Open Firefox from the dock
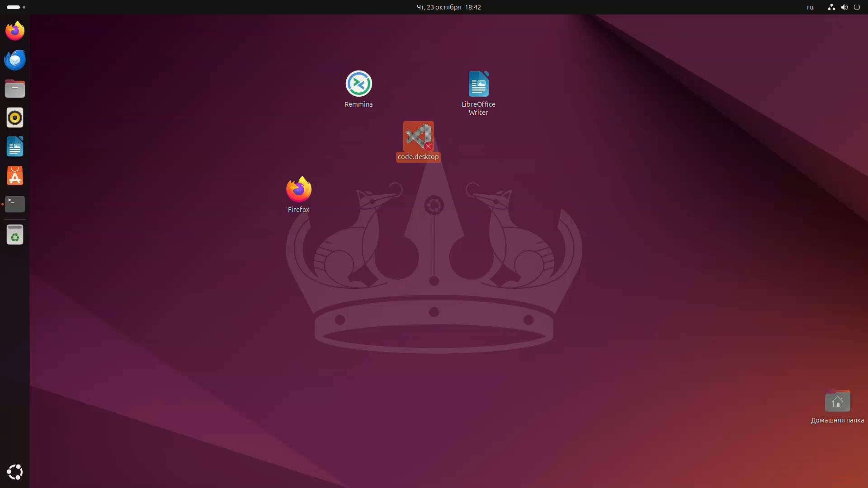The height and width of the screenshot is (488, 868). tap(15, 30)
